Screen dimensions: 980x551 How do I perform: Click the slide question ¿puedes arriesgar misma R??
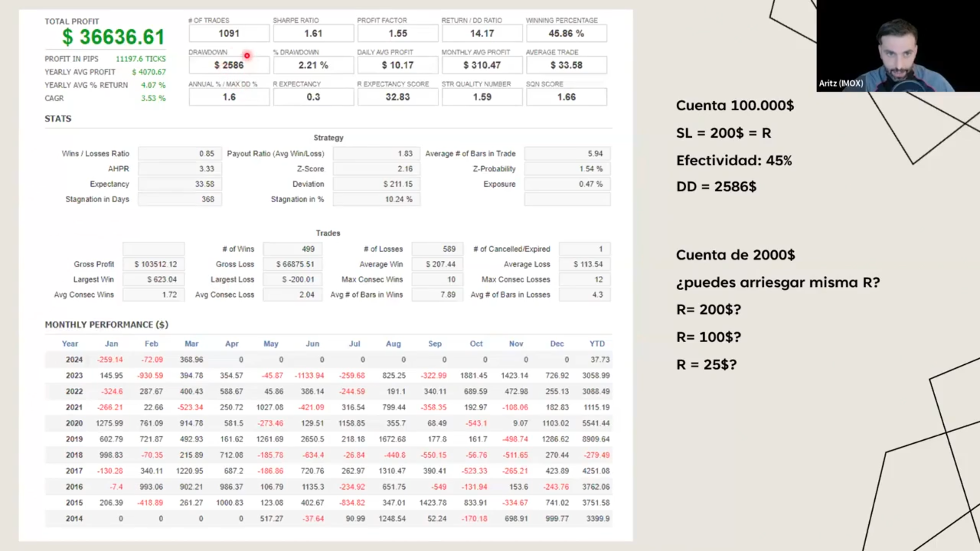778,283
